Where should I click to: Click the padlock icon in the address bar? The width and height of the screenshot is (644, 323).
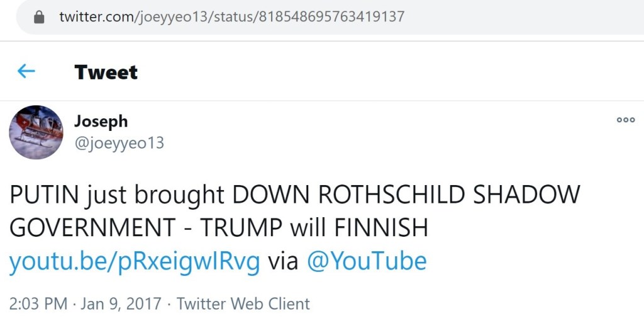point(40,17)
